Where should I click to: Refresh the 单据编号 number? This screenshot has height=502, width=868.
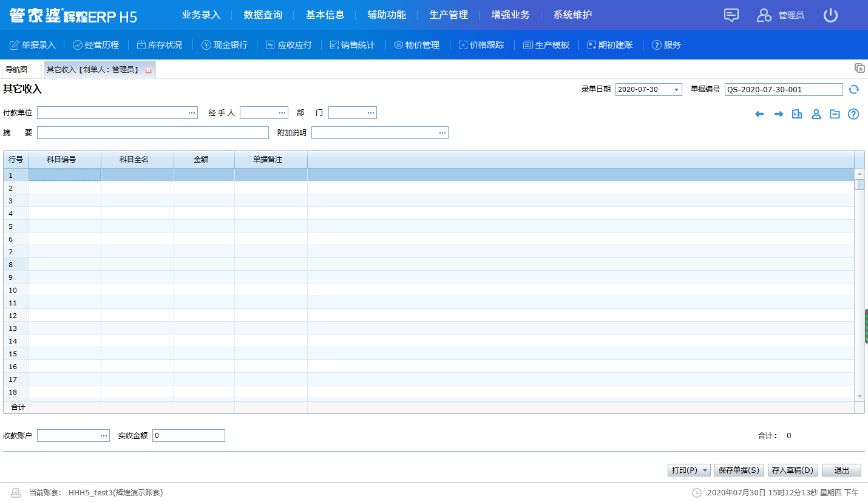point(854,89)
